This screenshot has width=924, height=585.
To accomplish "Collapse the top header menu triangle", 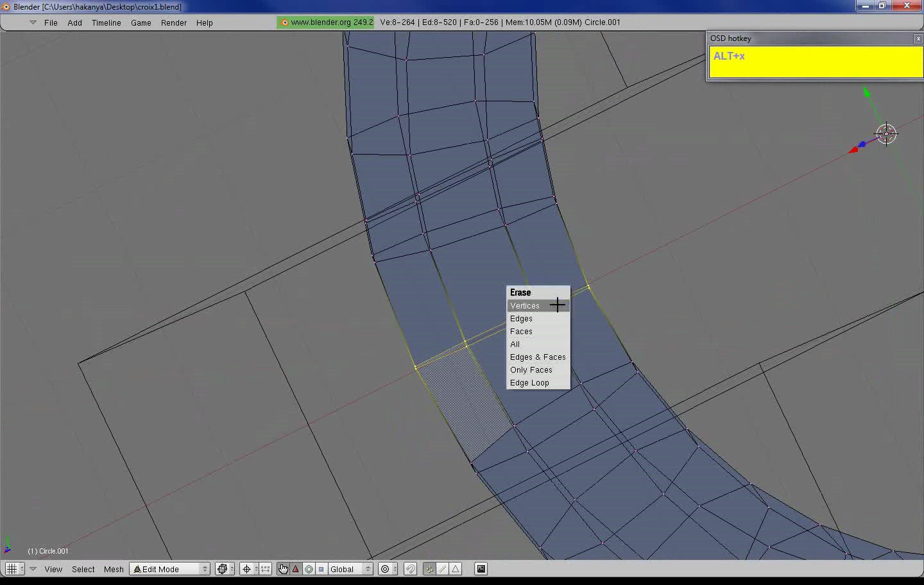I will click(x=33, y=22).
